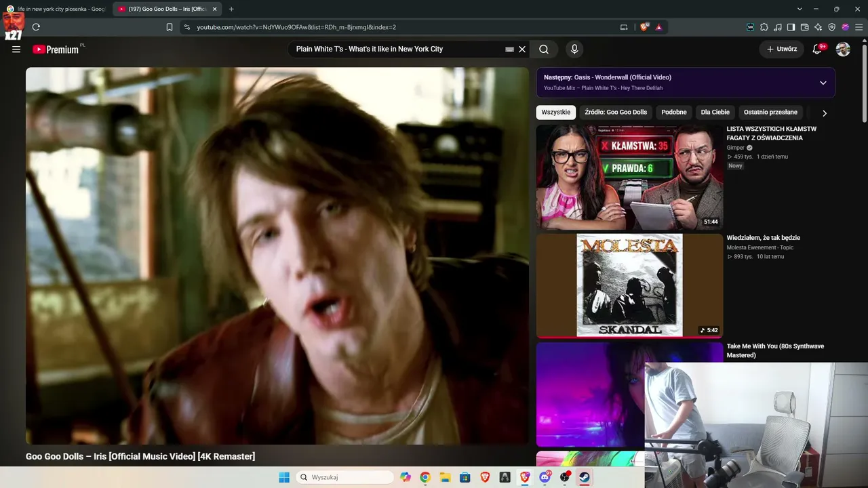Open the YouTube guide hamburger menu
The width and height of the screenshot is (868, 488).
(16, 49)
